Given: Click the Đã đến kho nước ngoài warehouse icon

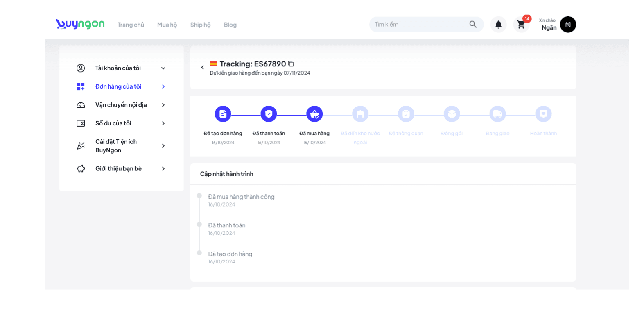Looking at the screenshot, I should [360, 114].
